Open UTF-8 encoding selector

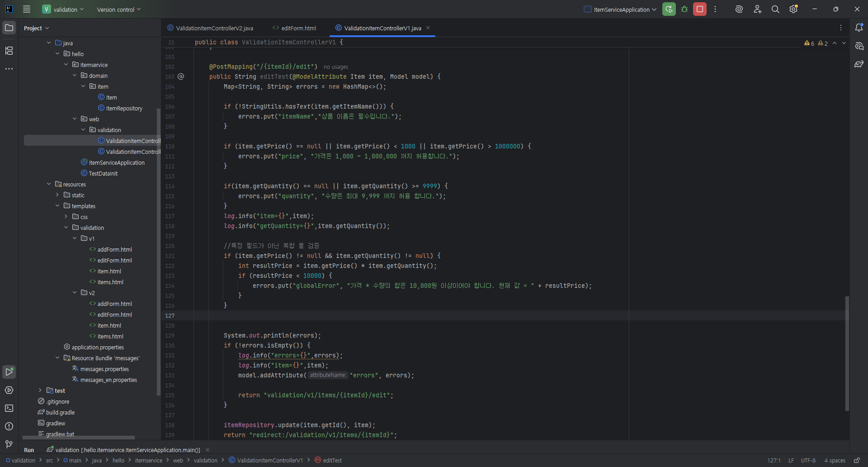808,460
